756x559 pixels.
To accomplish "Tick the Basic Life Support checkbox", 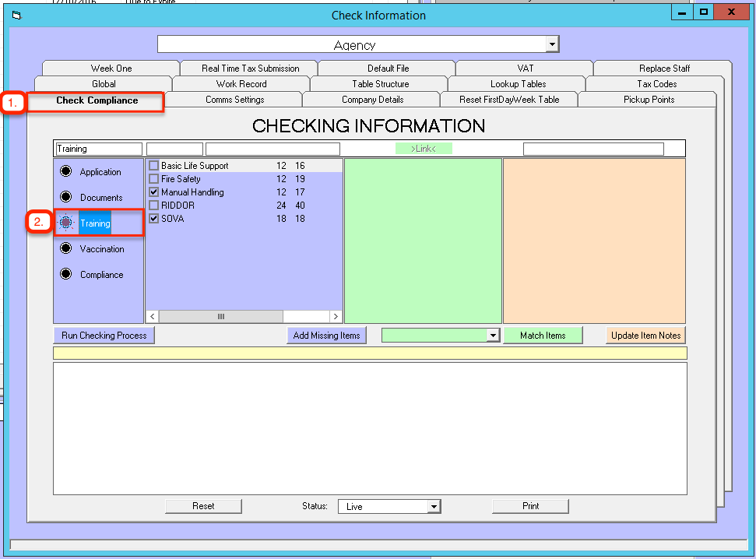I will point(153,166).
